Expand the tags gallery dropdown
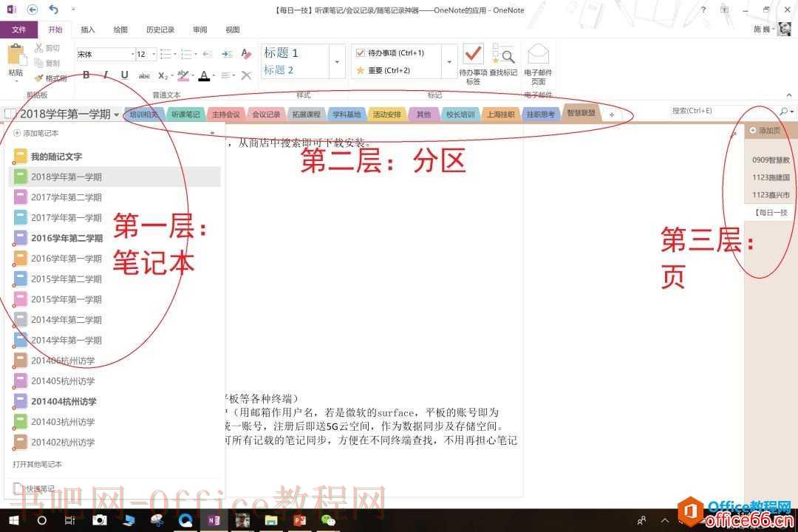Screen dimensions: 798x532 point(449,61)
